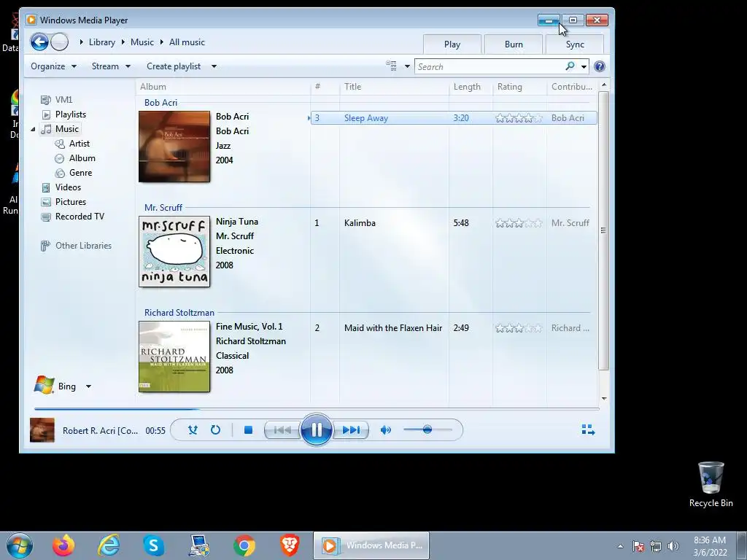This screenshot has height=560, width=747.
Task: Switch to the Burn tab
Action: (x=514, y=44)
